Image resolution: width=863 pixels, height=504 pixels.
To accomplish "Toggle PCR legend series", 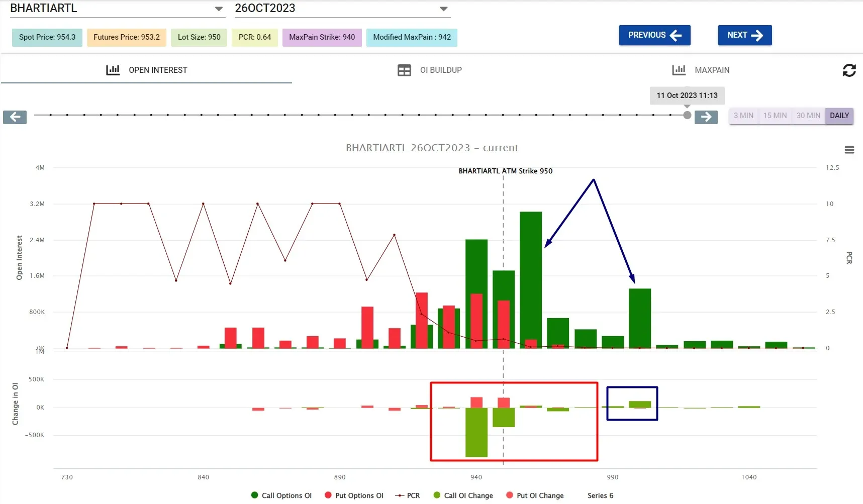I will (408, 495).
